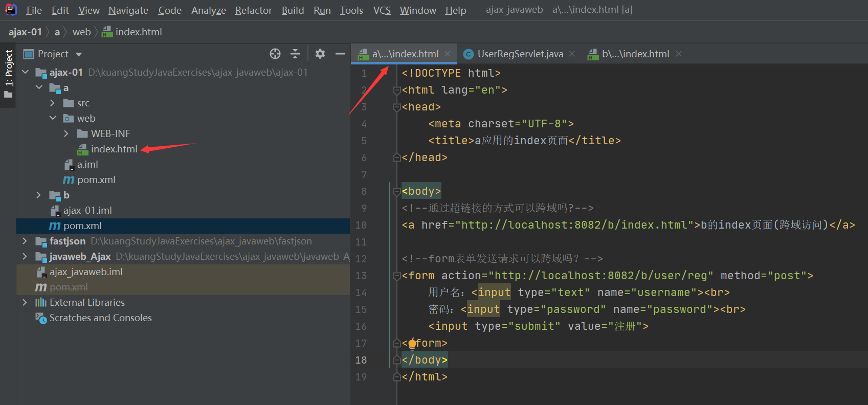Hide the Project panel with minus icon
Viewport: 868px width, 405px height.
pos(340,54)
